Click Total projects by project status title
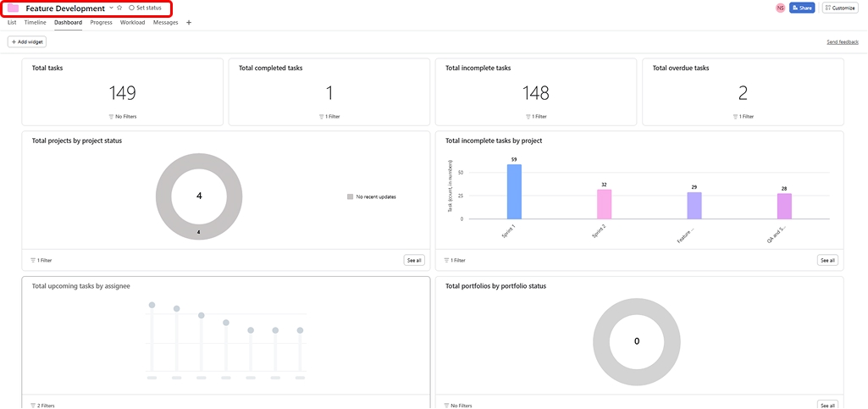Screen dimensions: 868x409 click(x=77, y=141)
